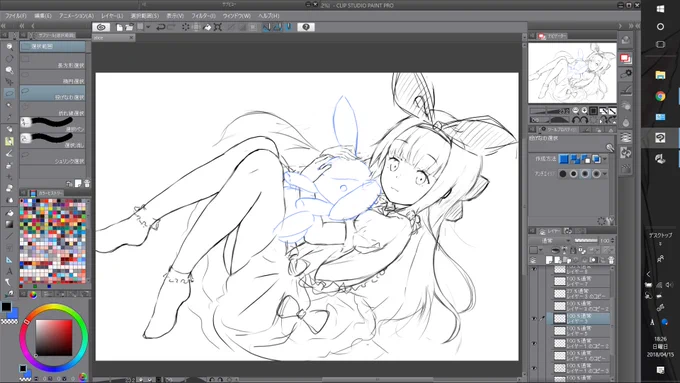Pick a color from the color wheel square
This screenshot has height=383, width=680.
click(54, 337)
